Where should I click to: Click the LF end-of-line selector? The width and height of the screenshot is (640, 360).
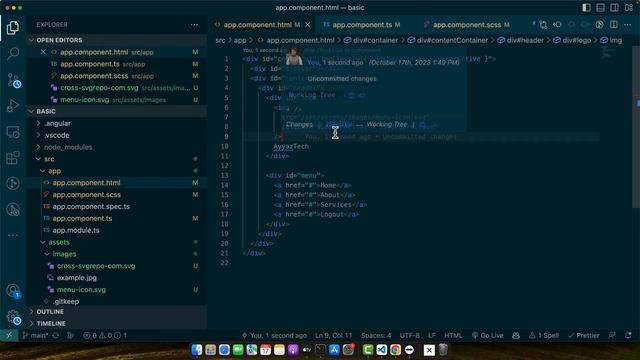[x=431, y=336]
